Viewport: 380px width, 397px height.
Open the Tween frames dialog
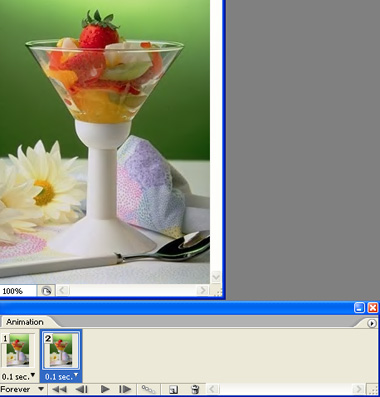click(x=148, y=389)
